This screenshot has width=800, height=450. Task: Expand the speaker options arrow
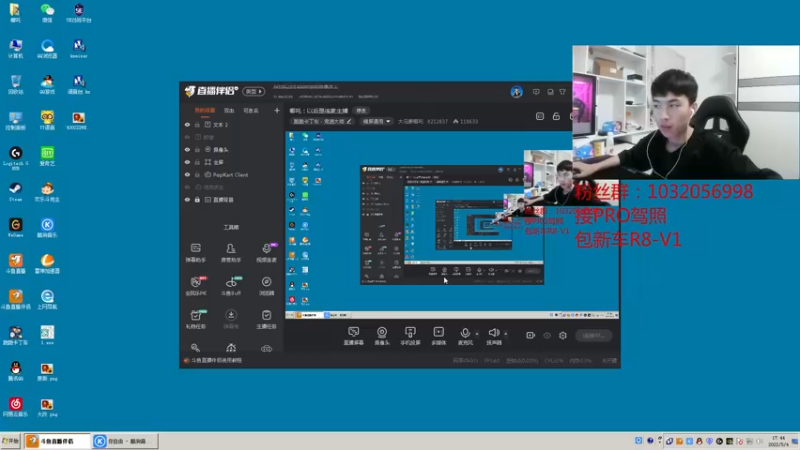tap(506, 334)
